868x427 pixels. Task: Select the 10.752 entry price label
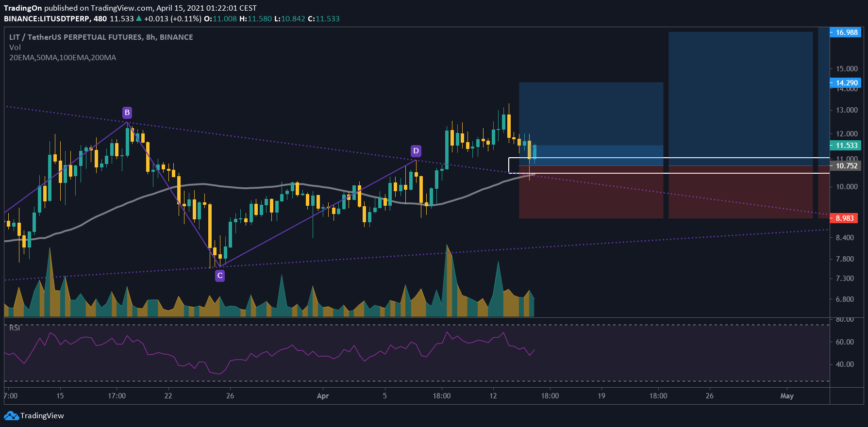(x=846, y=166)
